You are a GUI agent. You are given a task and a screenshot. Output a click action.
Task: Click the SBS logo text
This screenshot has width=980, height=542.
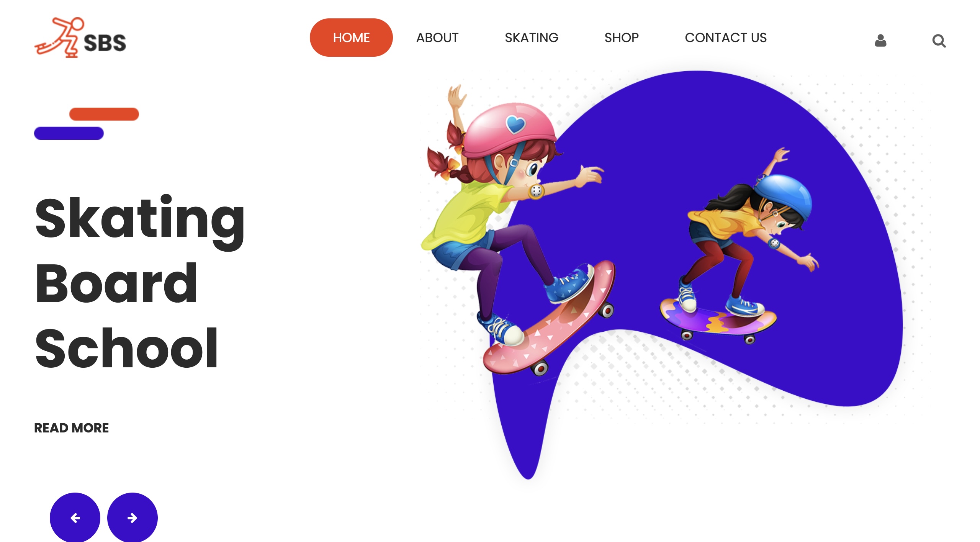[x=105, y=43]
